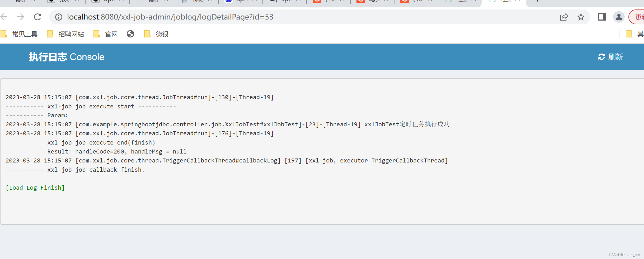Screen dimensions: 644x259
Task: Click 'xxl-job job execute start' log line
Action: pyautogui.click(x=91, y=107)
